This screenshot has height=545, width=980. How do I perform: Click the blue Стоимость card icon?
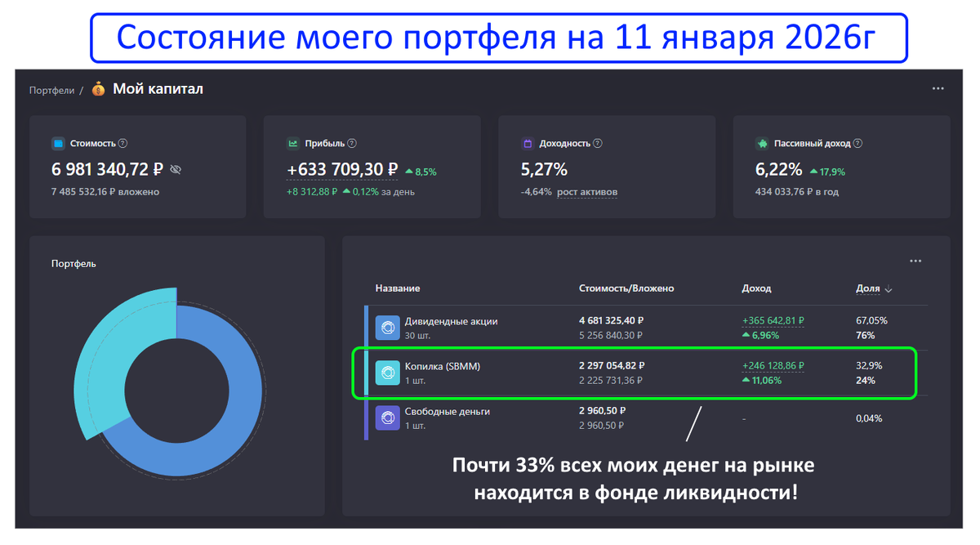click(58, 143)
